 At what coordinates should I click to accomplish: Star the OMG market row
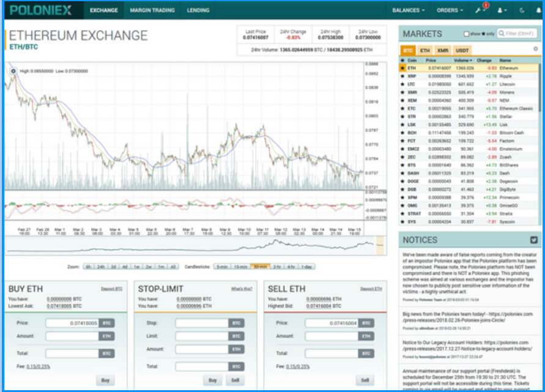pyautogui.click(x=402, y=205)
